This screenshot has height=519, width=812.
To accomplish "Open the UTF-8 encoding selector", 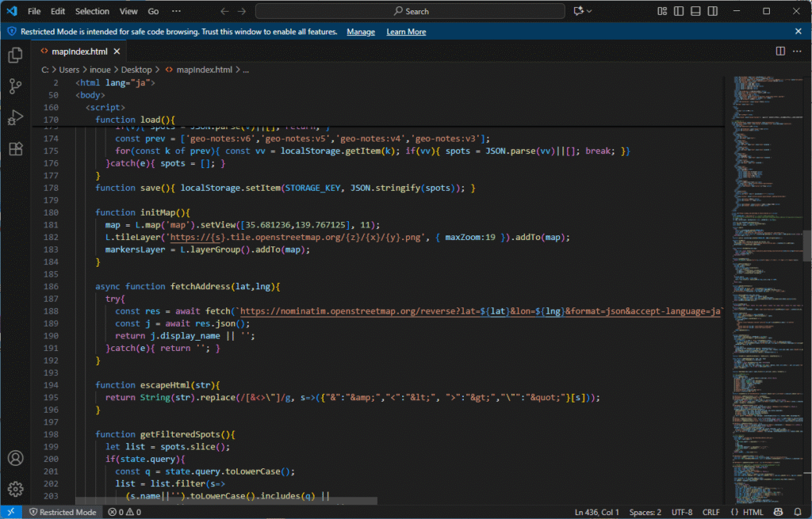I will pos(682,513).
